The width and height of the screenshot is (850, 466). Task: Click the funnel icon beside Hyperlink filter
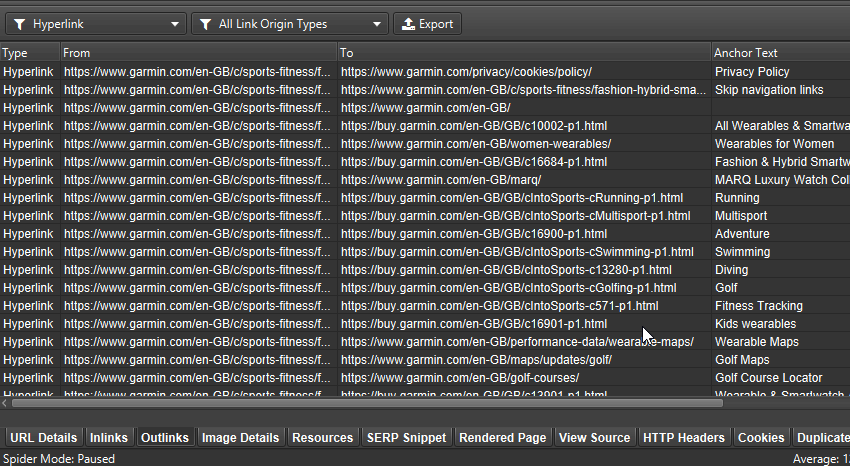click(x=19, y=24)
